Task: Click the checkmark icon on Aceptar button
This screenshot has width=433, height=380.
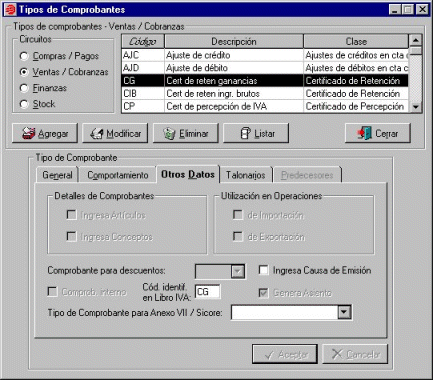Action: point(269,355)
